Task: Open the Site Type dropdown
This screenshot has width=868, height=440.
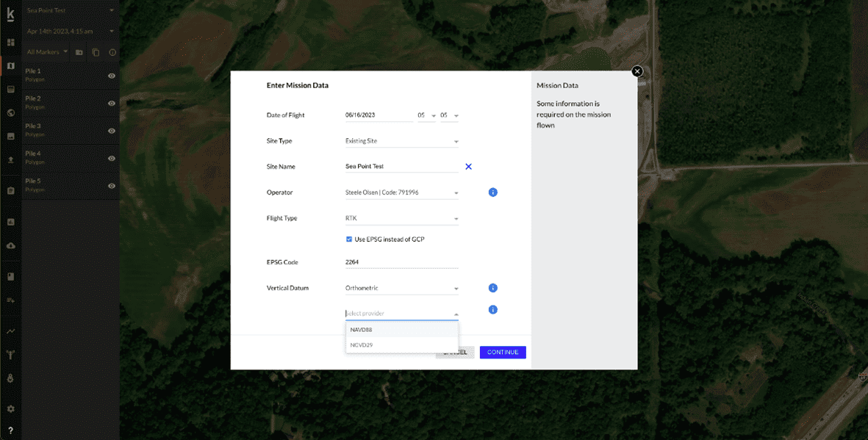Action: click(401, 140)
